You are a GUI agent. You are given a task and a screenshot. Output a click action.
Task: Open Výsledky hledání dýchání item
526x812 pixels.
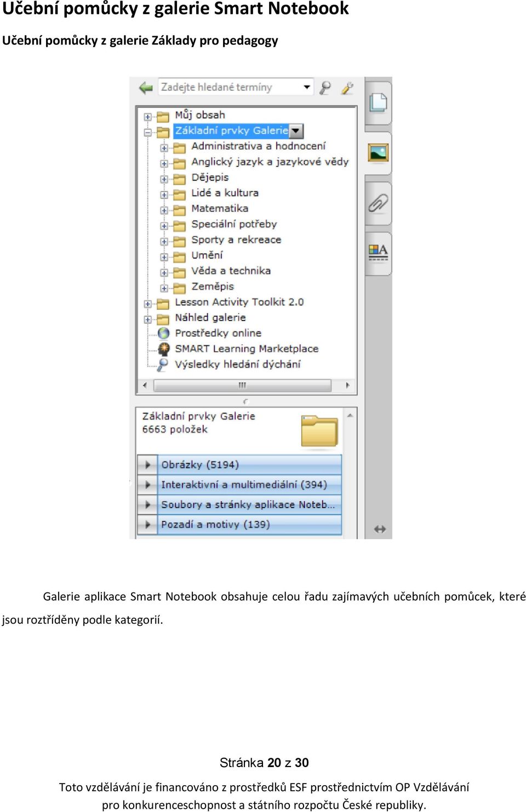pos(238,364)
